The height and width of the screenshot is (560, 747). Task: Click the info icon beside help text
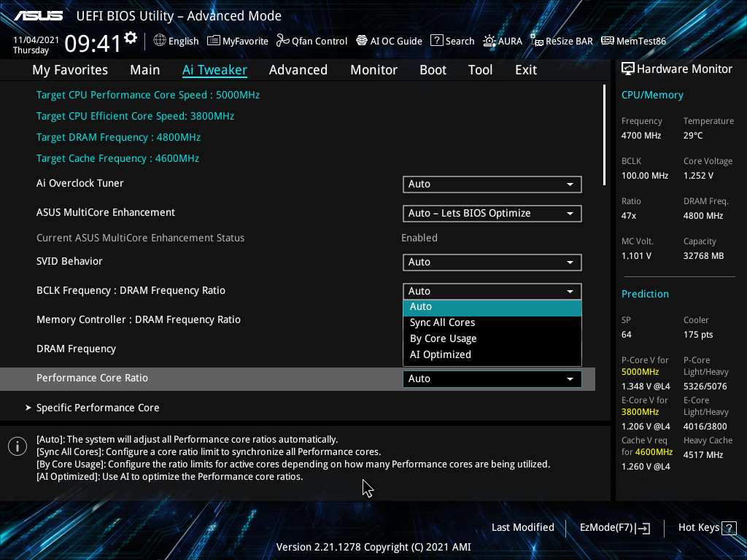pyautogui.click(x=18, y=446)
